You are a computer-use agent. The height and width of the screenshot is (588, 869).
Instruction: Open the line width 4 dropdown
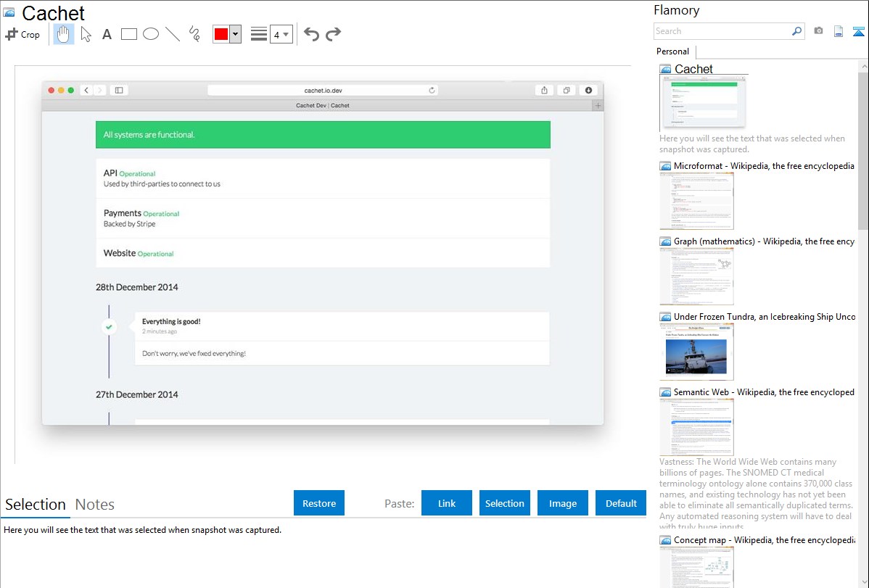tap(281, 34)
